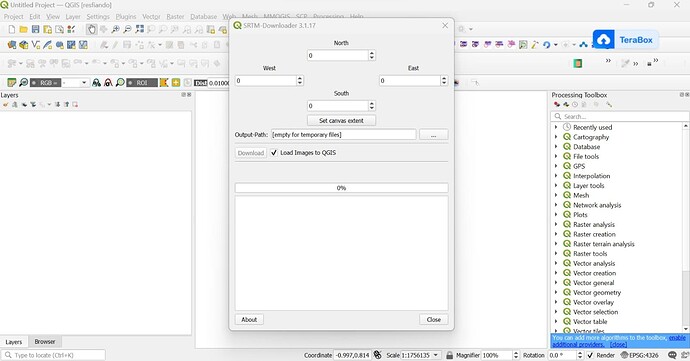
Task: Click the About button in SRTM dialog
Action: (x=249, y=320)
